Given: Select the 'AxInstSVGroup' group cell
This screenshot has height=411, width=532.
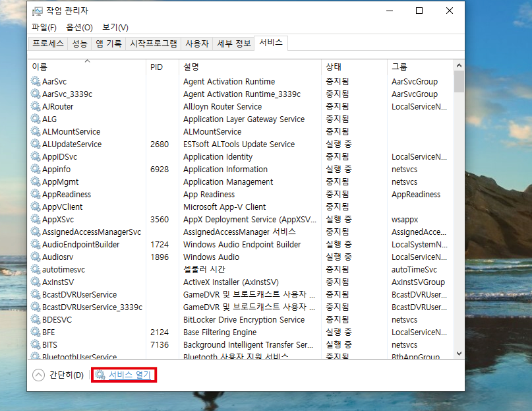Looking at the screenshot, I should (418, 282).
